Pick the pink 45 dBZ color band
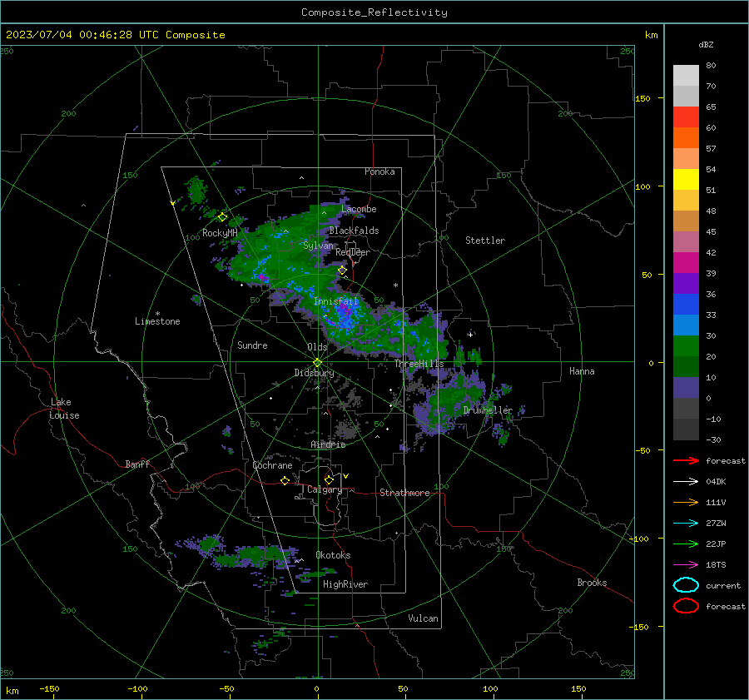The width and height of the screenshot is (749, 700). 686,241
